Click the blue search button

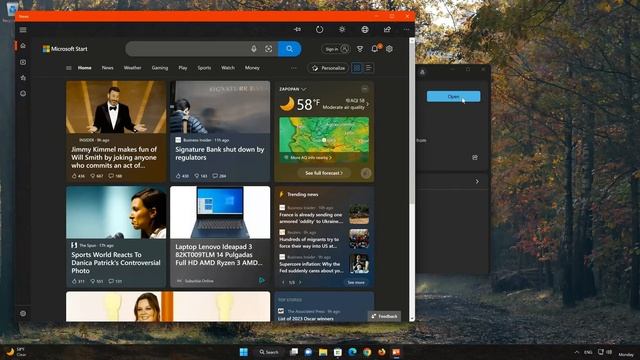click(x=289, y=49)
